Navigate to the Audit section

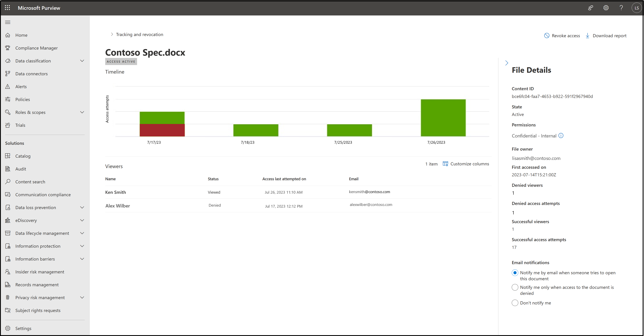[21, 169]
